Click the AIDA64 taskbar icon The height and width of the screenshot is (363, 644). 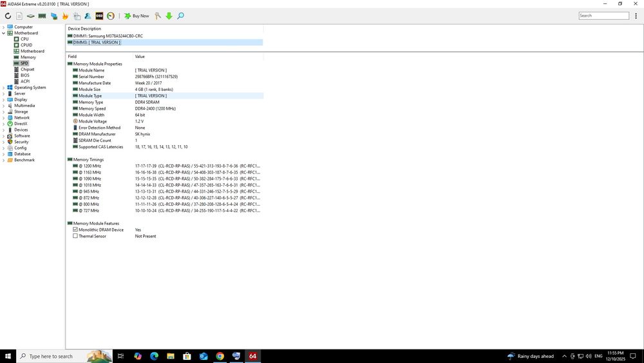click(252, 356)
